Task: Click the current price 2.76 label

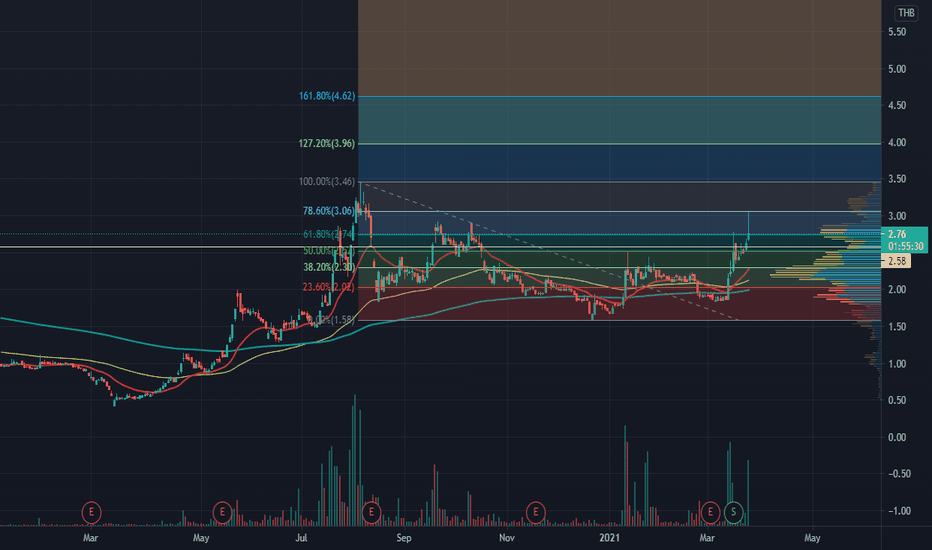Action: (897, 234)
